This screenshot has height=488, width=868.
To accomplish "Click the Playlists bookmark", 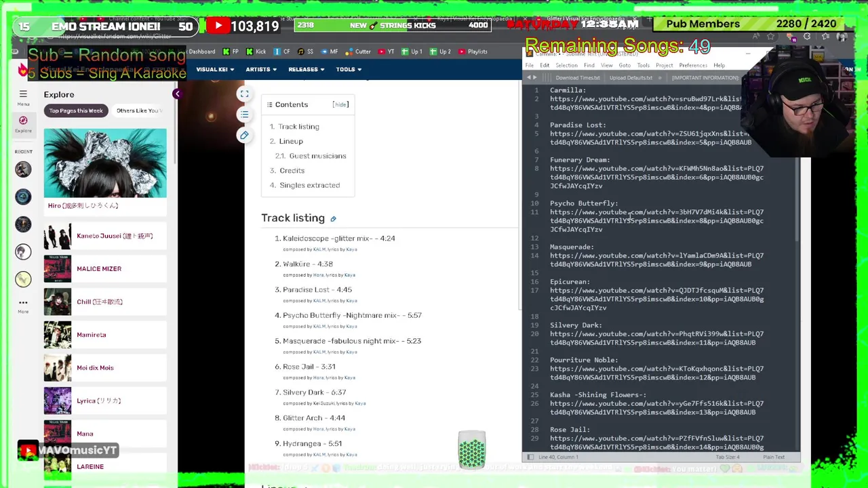I will click(x=473, y=52).
